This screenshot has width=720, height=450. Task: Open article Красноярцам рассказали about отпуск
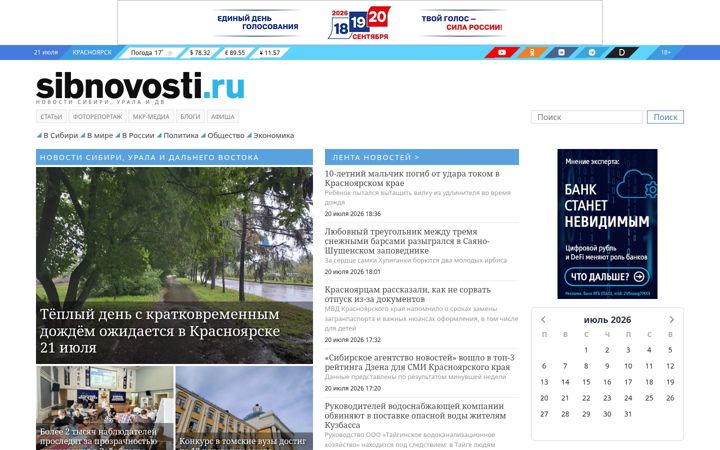tap(408, 294)
